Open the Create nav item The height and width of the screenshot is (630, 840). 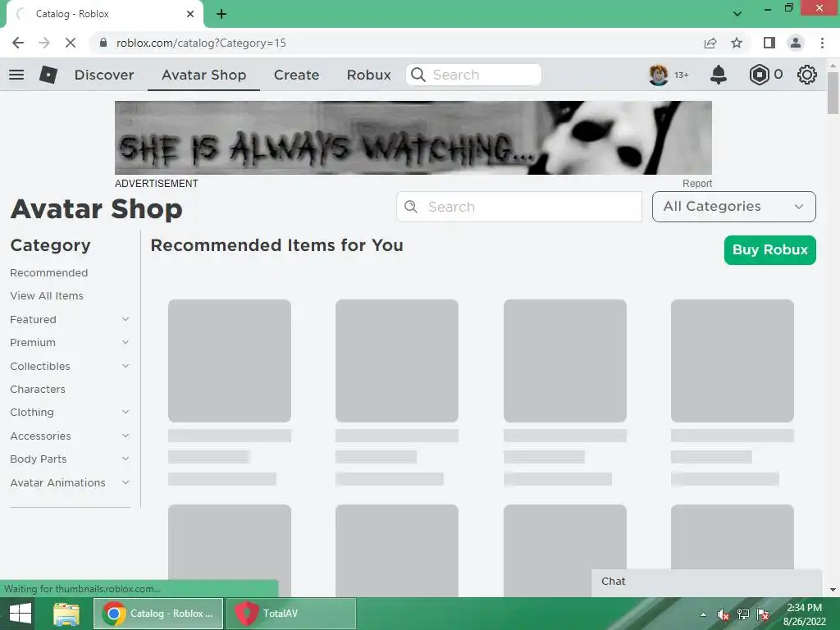click(x=296, y=75)
